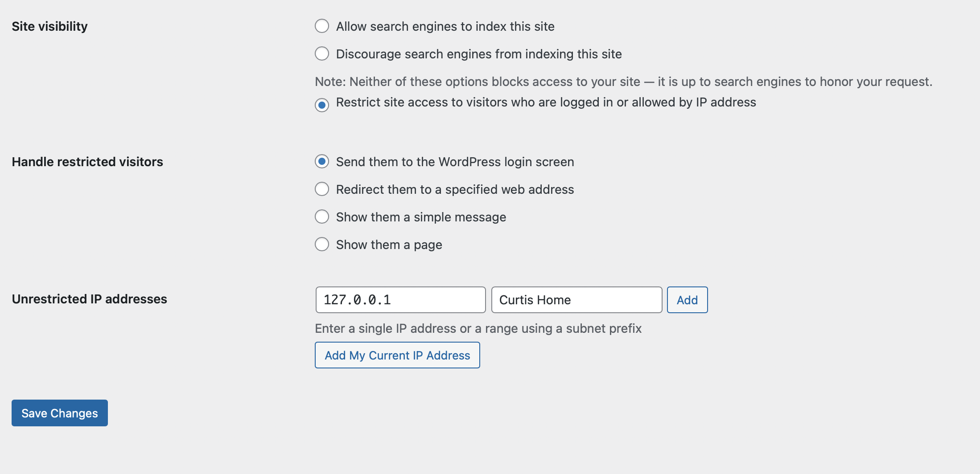Viewport: 980px width, 474px height.
Task: Click the IP address input showing 127.0.0.1
Action: point(400,300)
